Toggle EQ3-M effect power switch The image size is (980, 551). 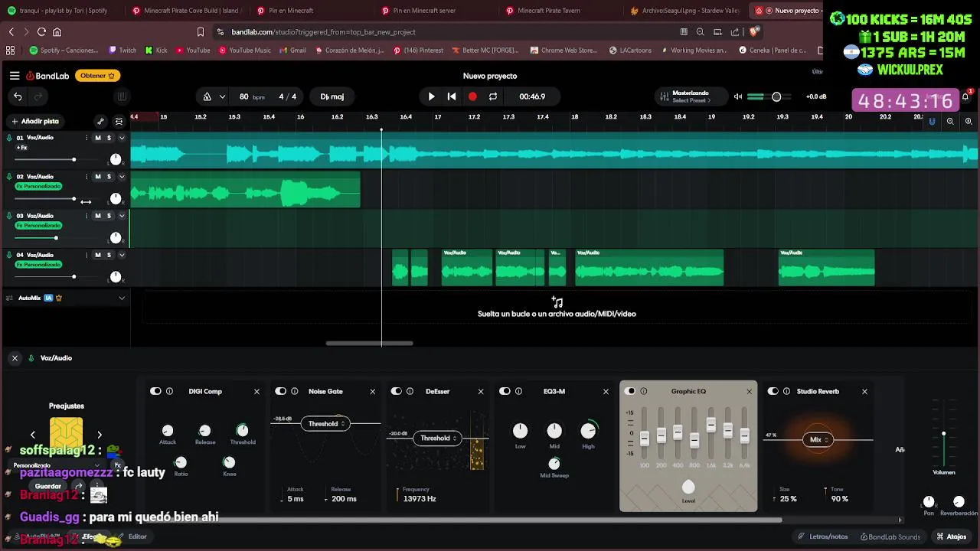(505, 391)
